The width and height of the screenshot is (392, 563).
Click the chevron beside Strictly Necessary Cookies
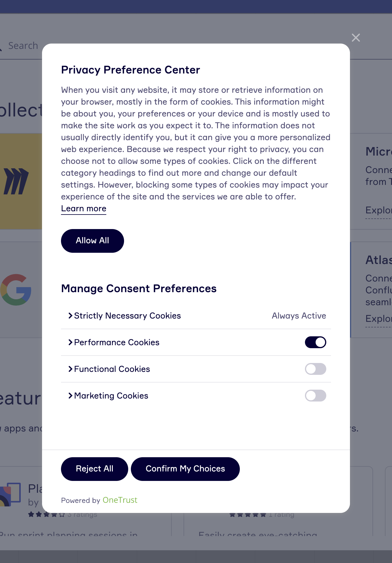tap(70, 316)
